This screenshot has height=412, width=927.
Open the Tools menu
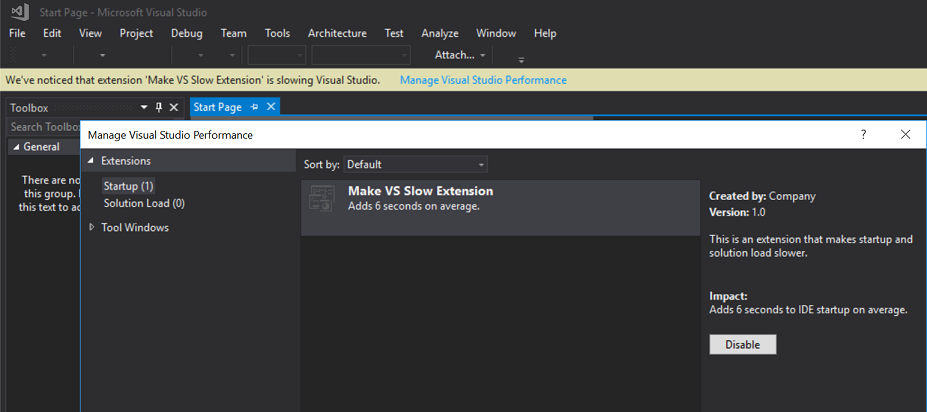click(277, 33)
